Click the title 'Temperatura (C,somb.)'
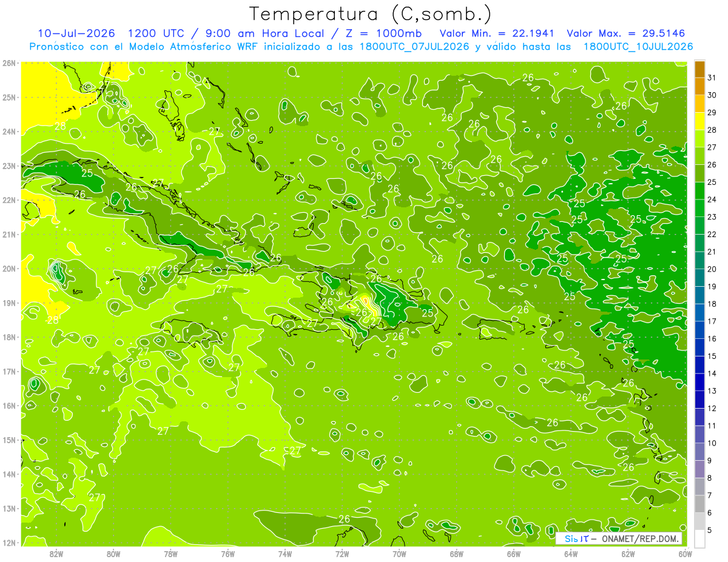The image size is (728, 562). click(x=371, y=14)
